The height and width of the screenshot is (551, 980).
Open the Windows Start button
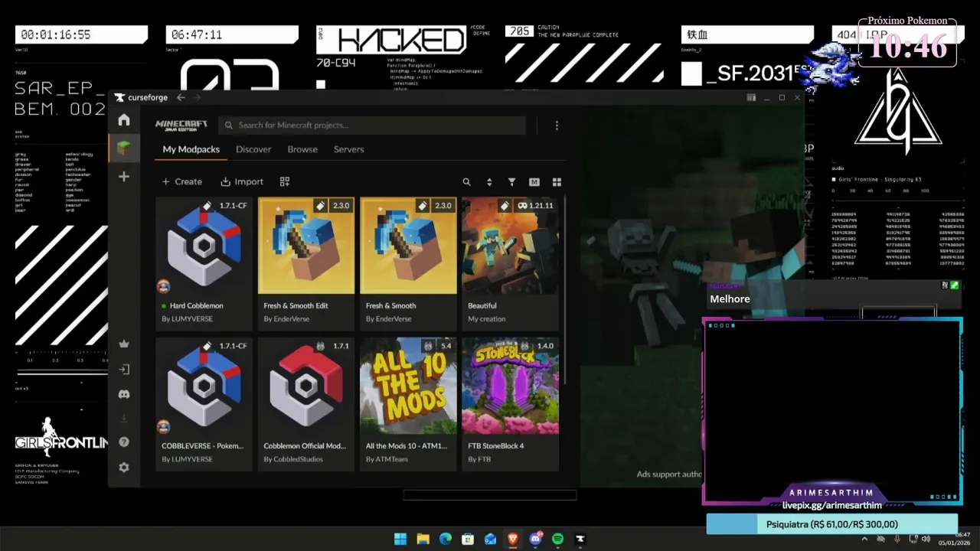tap(400, 539)
